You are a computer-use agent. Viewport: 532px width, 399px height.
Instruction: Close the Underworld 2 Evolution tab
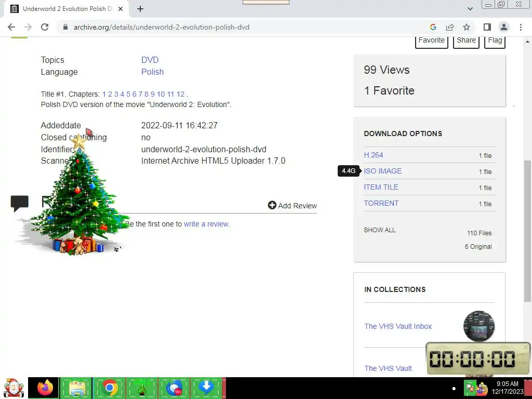(x=121, y=9)
